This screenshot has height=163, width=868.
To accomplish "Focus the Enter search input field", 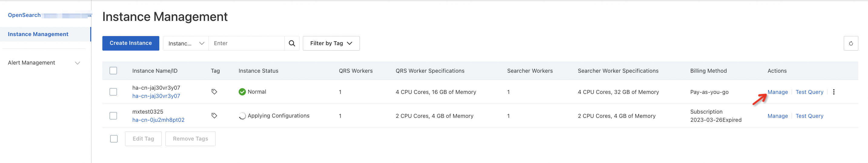I will [x=246, y=43].
